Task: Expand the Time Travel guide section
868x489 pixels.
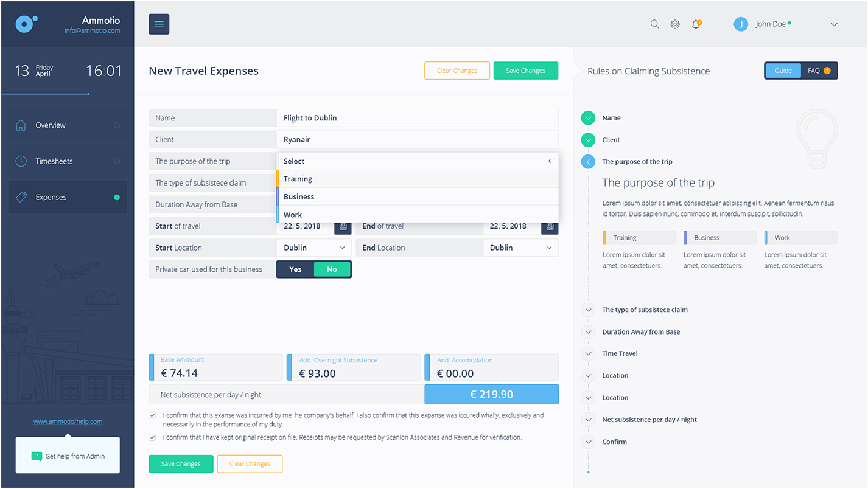Action: point(588,354)
